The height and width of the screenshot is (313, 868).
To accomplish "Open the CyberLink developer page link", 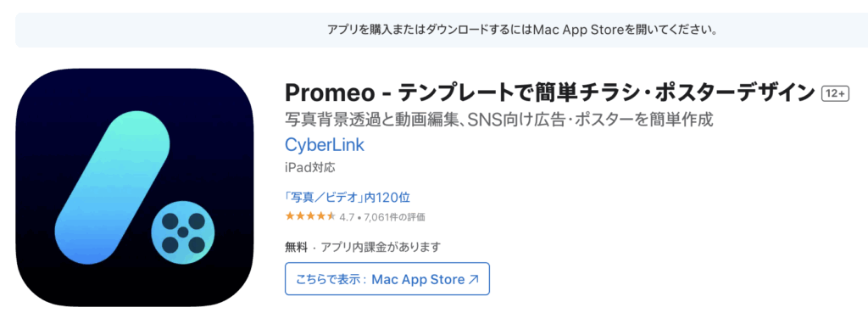I will click(x=325, y=144).
